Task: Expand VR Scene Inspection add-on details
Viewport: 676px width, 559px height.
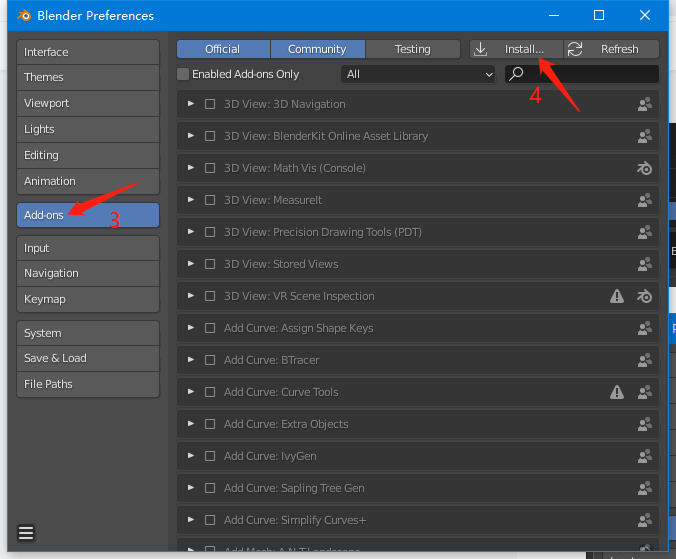Action: point(191,296)
